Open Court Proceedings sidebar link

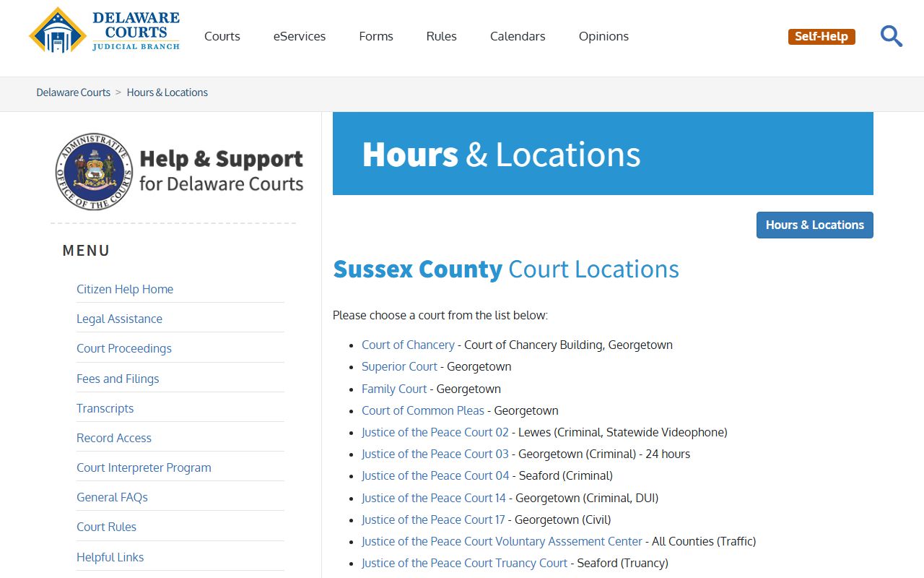point(124,348)
